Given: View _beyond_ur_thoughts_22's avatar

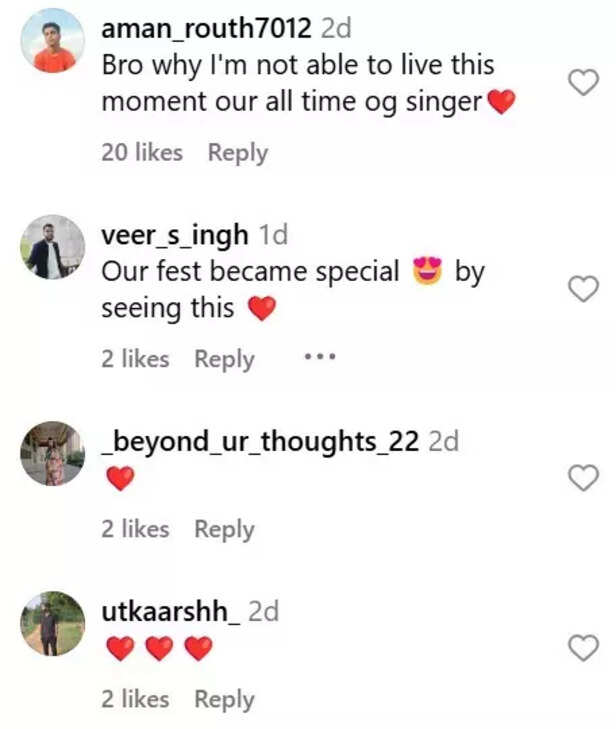Looking at the screenshot, I should point(52,453).
